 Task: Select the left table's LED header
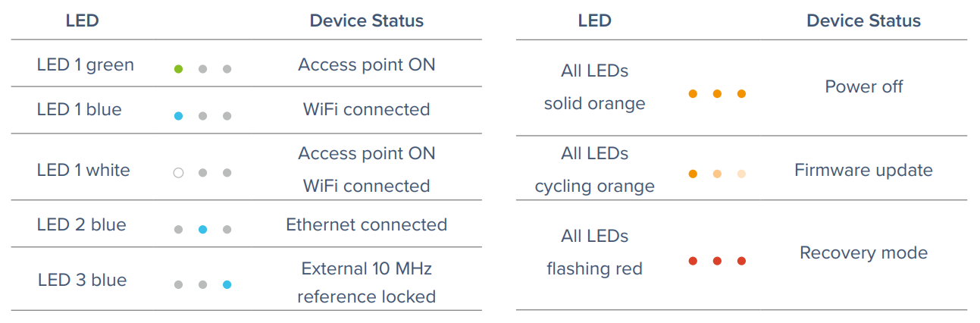tap(82, 20)
